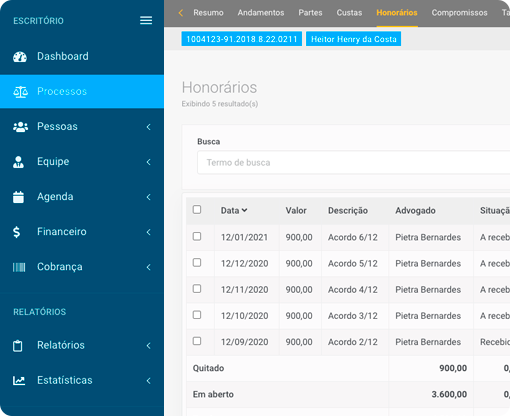The width and height of the screenshot is (510, 416).
Task: Click the Equipe person icon
Action: tap(18, 162)
